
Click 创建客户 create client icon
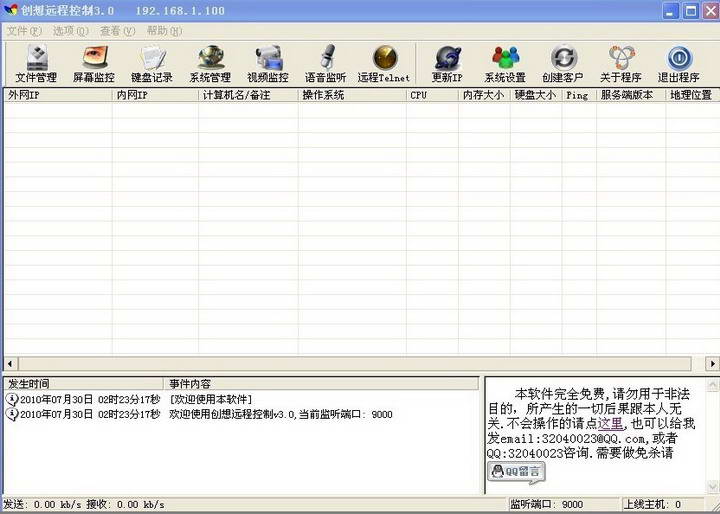[563, 63]
